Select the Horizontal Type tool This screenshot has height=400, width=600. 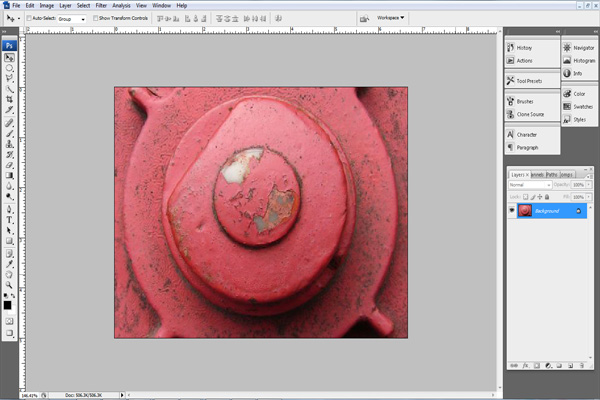[9, 220]
